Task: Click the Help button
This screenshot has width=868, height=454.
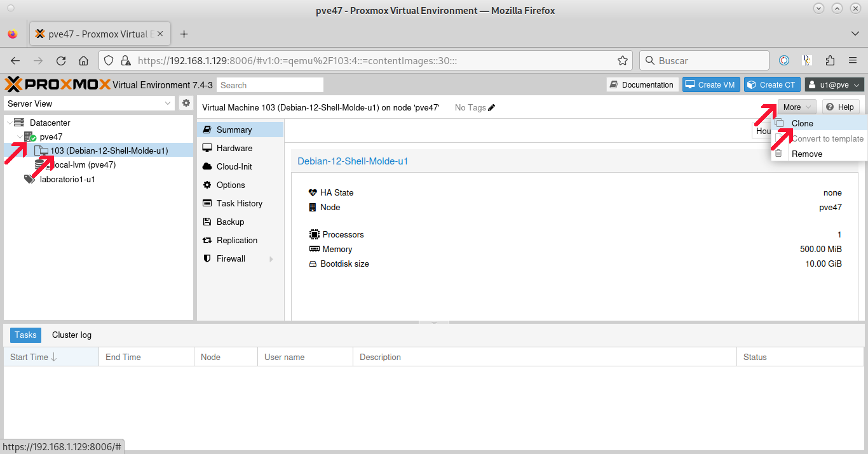Action: click(x=841, y=107)
